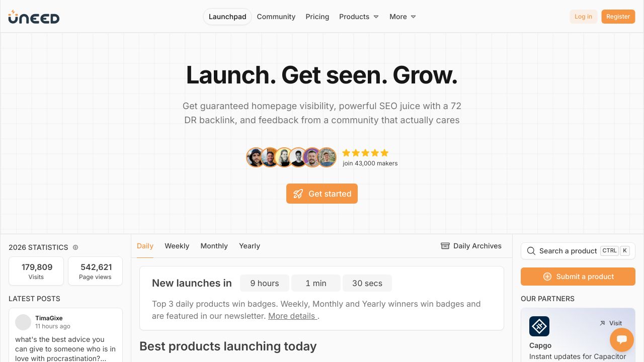Click a five-star rating star
The width and height of the screenshot is (644, 362).
(x=365, y=153)
